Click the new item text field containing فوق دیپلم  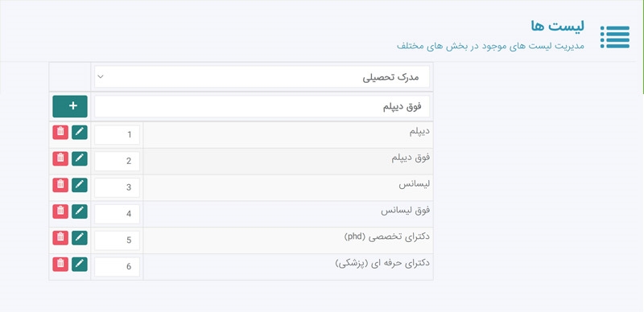(262, 107)
